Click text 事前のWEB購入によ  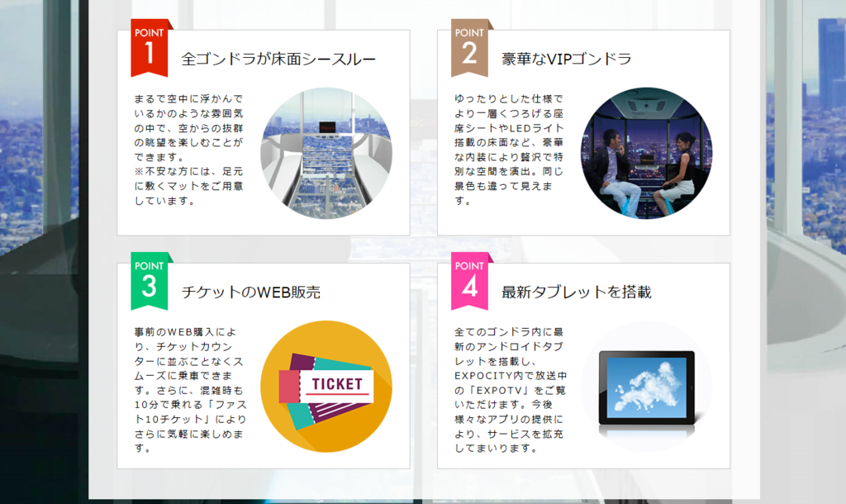click(185, 332)
